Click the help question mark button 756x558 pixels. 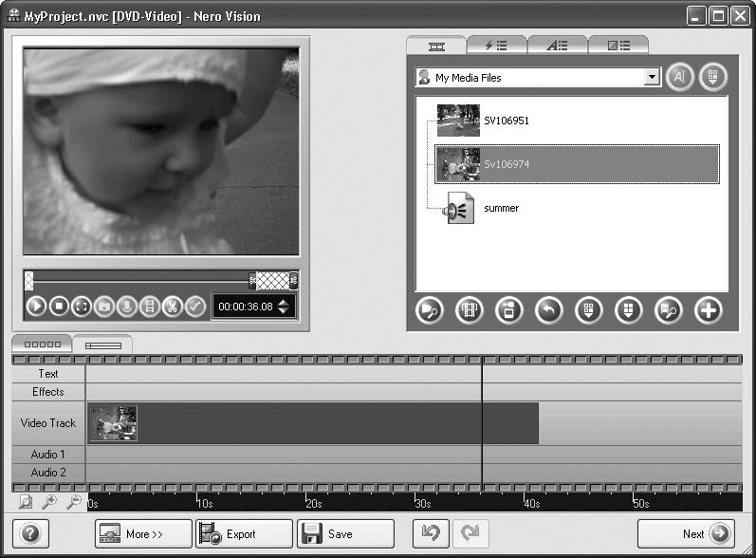tap(29, 533)
